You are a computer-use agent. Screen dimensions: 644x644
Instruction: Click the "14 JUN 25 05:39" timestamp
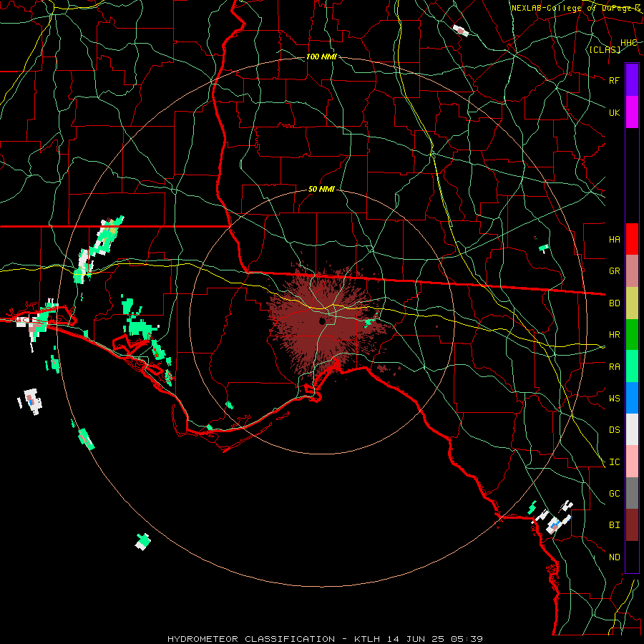(434, 639)
